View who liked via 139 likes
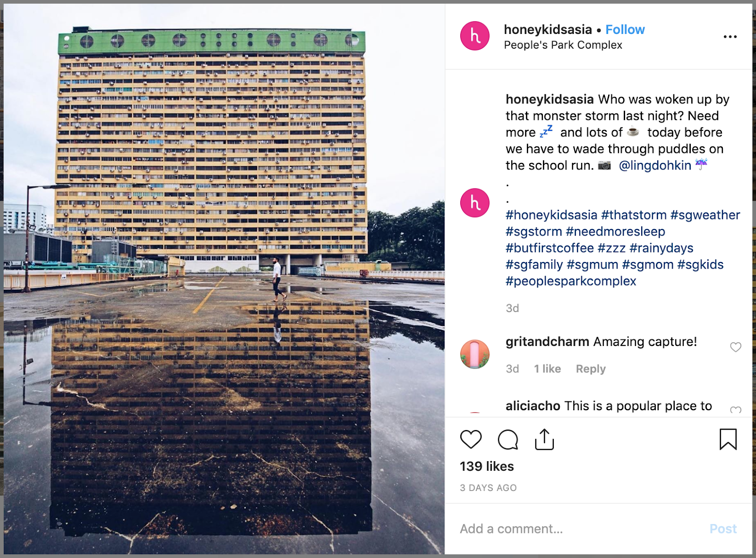The image size is (756, 558). pos(487,466)
